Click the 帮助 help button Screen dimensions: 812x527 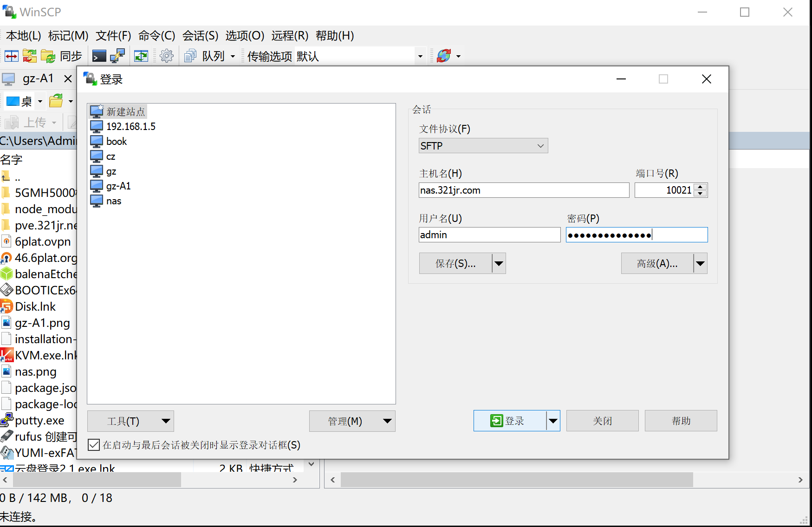click(x=681, y=421)
